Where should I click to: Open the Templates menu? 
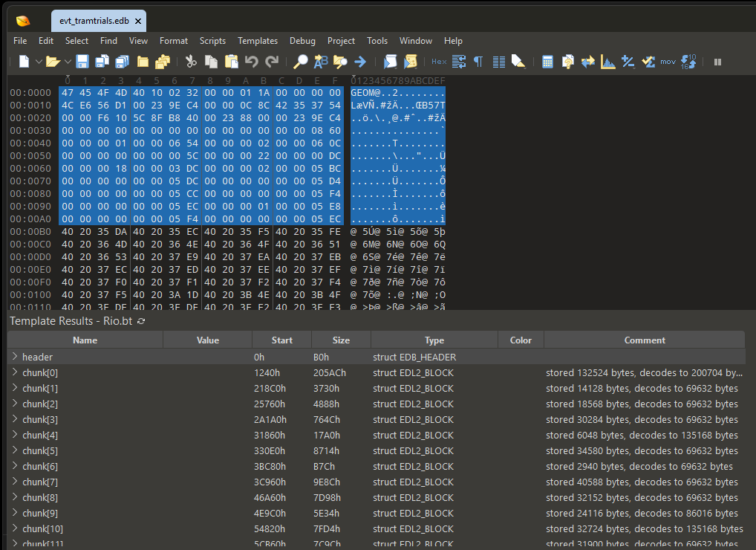point(258,41)
